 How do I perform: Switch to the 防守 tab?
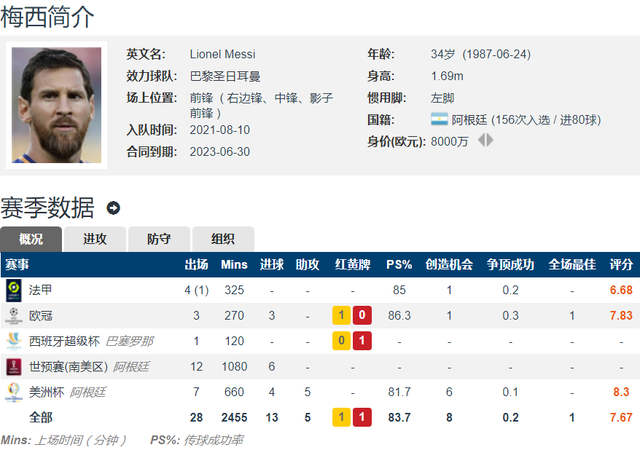coord(159,239)
